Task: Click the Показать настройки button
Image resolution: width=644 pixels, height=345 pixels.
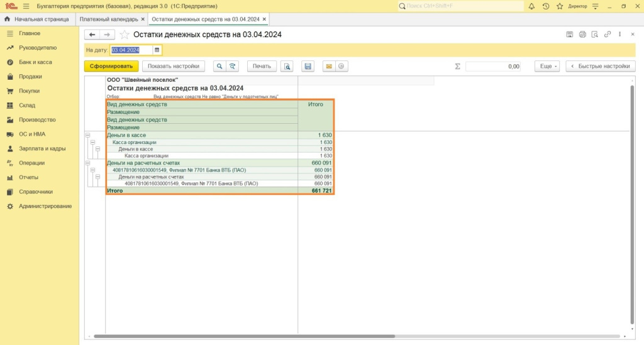Action: (x=174, y=66)
